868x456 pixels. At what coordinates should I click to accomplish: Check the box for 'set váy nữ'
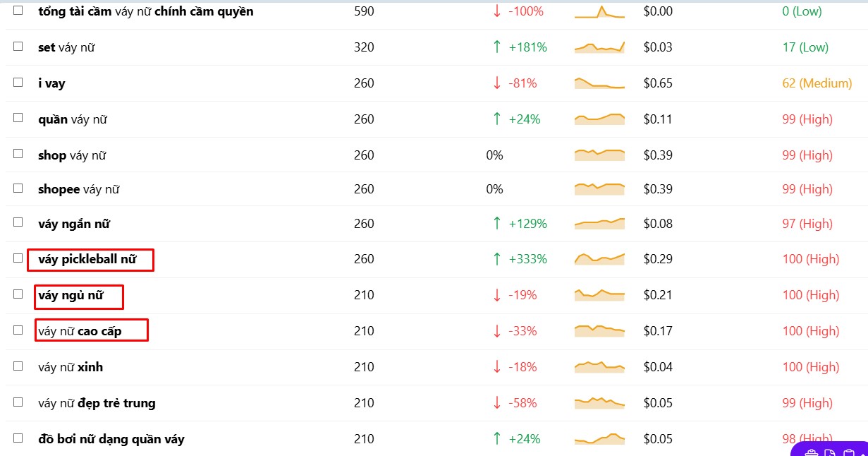point(18,46)
